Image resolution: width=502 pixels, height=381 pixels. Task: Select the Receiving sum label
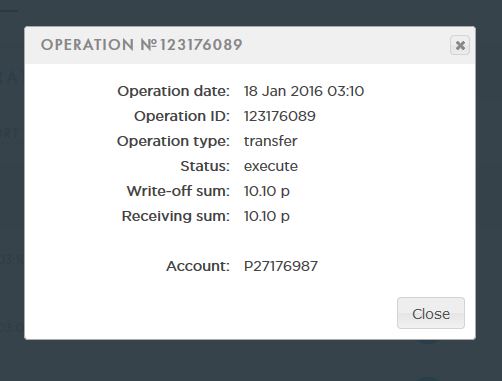(176, 216)
